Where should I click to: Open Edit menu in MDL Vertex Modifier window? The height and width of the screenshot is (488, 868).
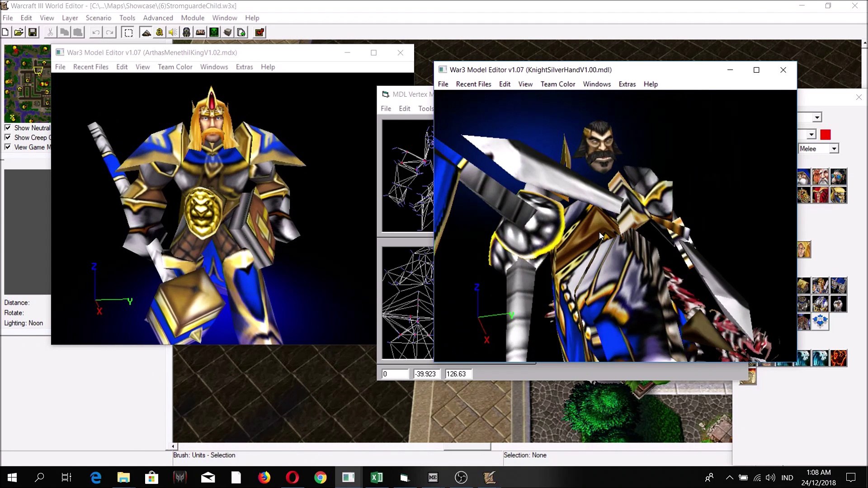pyautogui.click(x=405, y=108)
